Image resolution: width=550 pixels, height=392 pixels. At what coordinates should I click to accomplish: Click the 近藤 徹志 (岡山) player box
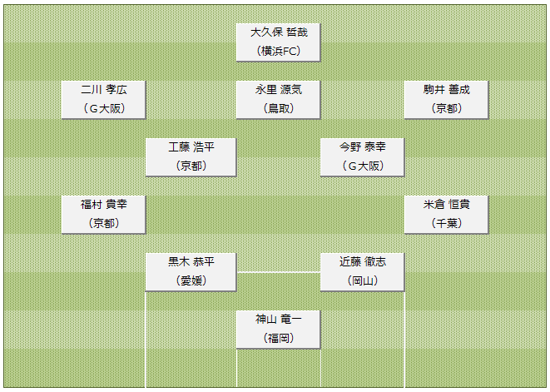click(362, 272)
